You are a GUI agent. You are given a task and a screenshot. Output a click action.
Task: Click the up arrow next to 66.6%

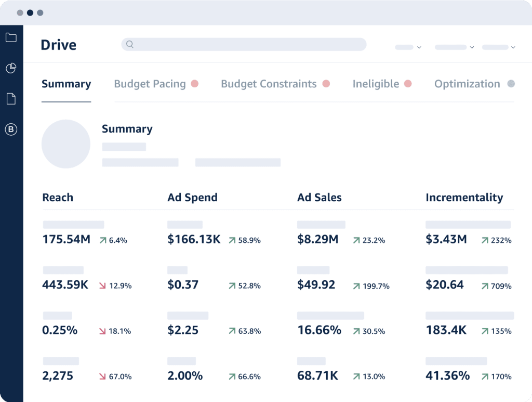pos(232,377)
